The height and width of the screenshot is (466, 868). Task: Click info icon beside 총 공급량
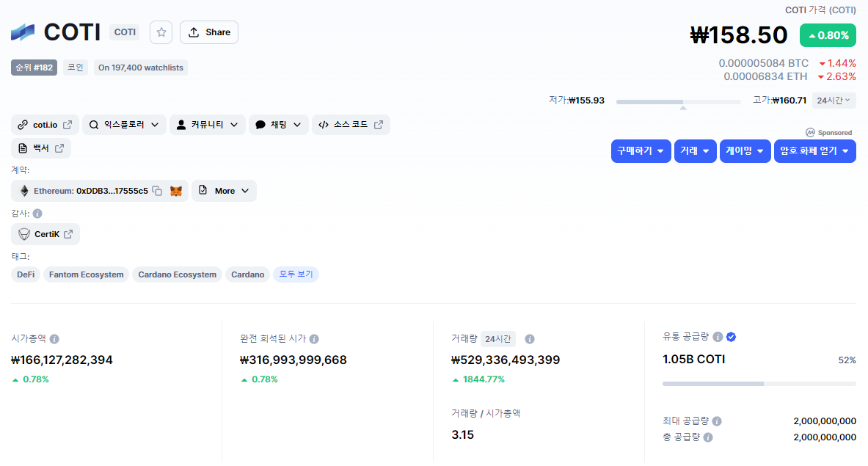click(x=708, y=437)
